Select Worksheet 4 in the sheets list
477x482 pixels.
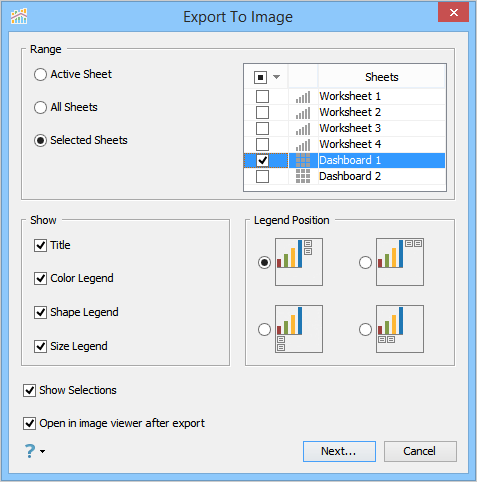click(x=350, y=144)
